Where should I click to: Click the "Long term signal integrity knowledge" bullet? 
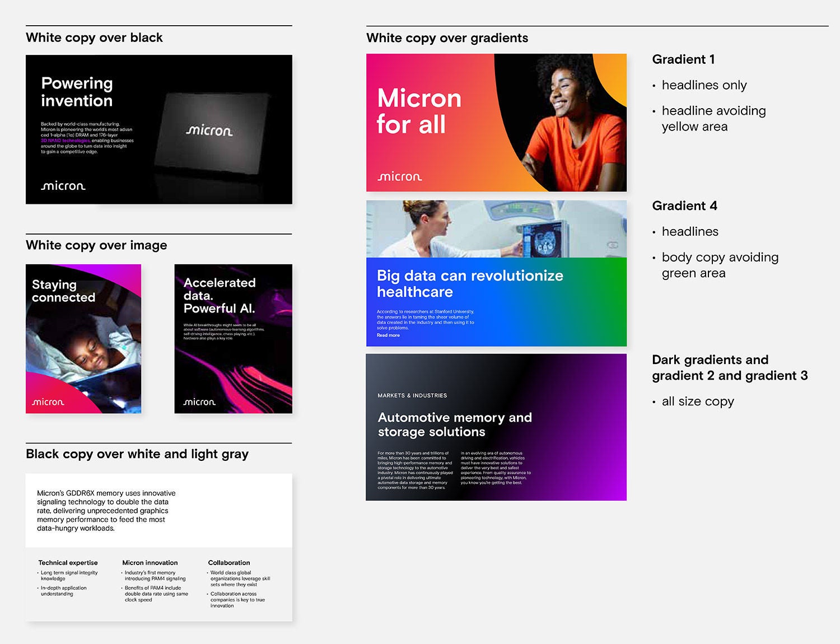point(68,576)
